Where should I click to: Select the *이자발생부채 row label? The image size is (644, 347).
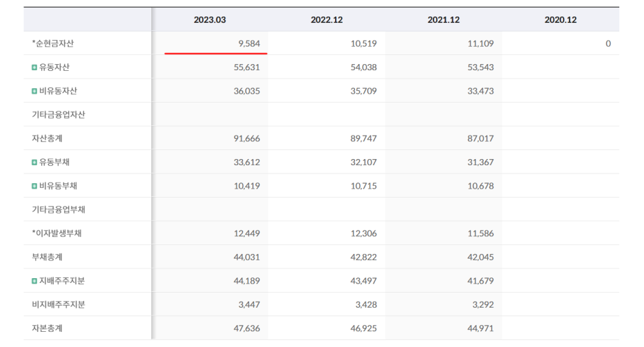tap(56, 233)
